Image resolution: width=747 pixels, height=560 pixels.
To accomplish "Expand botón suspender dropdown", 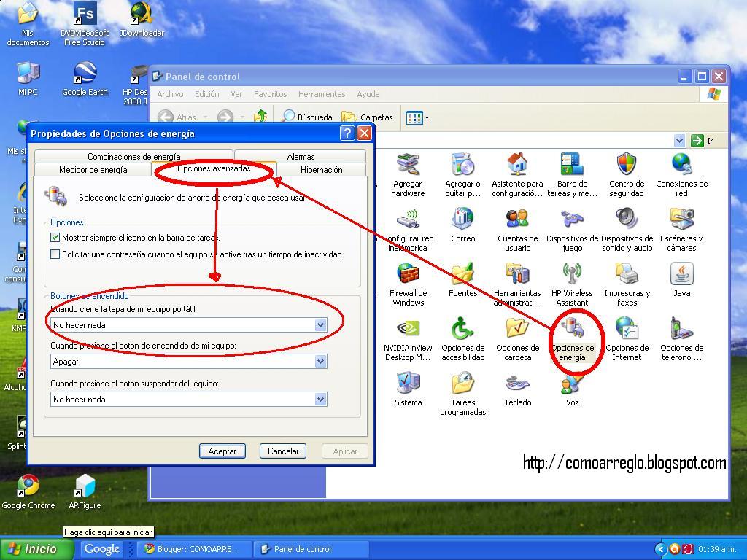I will click(321, 399).
